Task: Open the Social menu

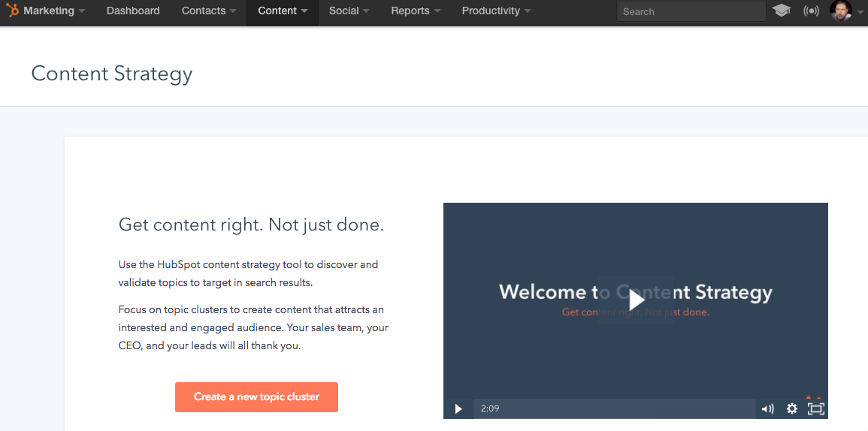Action: click(x=349, y=11)
